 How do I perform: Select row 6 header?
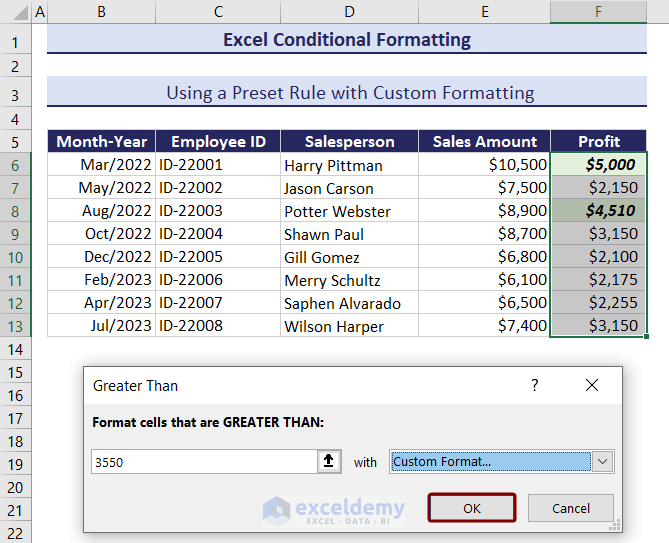(16, 165)
